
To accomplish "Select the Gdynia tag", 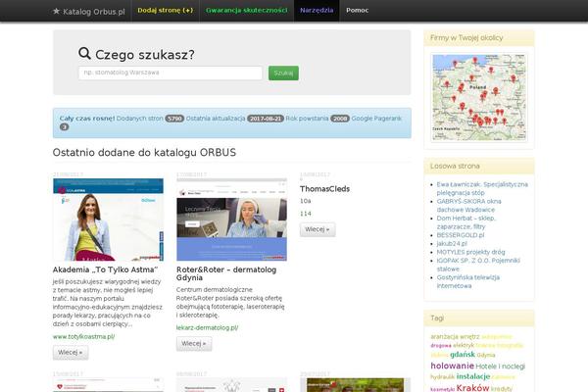I will [x=486, y=355].
